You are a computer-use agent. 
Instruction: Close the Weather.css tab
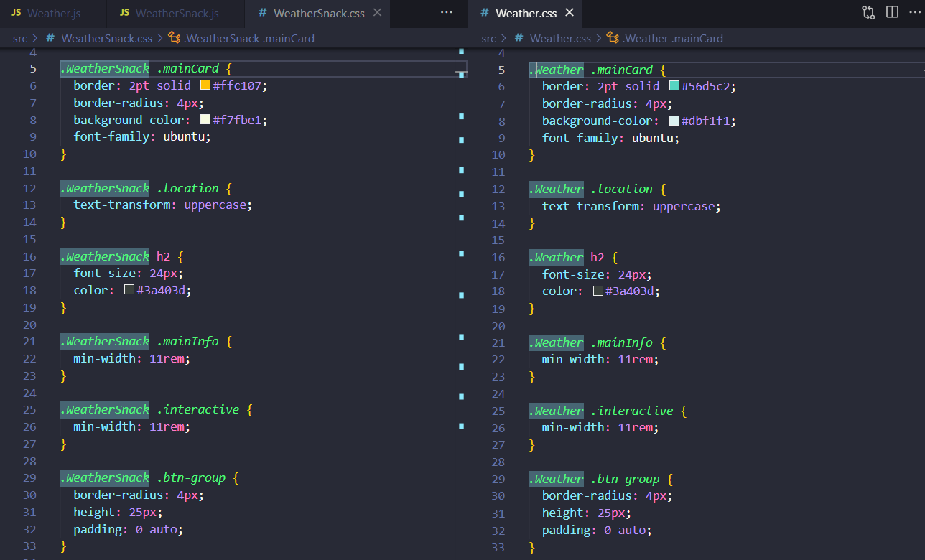[x=570, y=13]
